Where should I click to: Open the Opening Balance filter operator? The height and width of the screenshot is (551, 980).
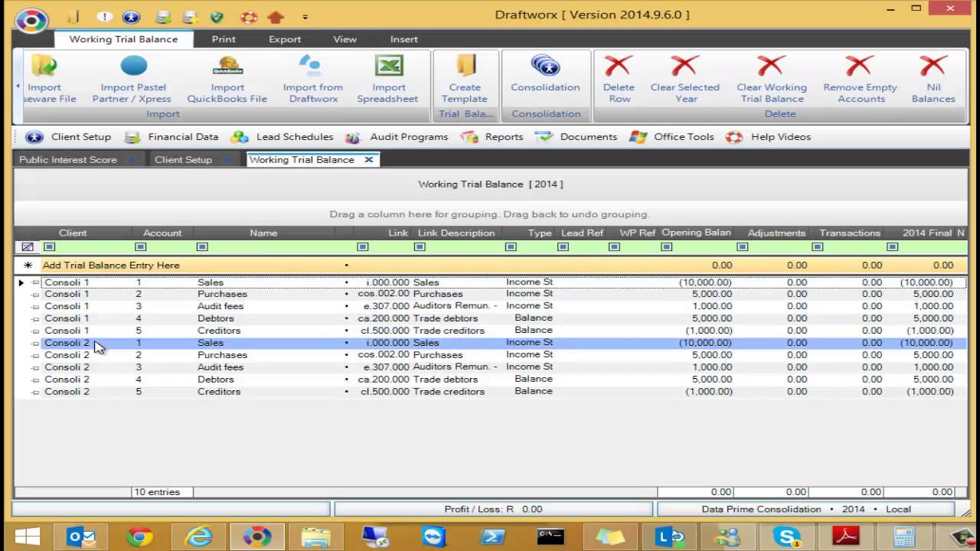click(x=666, y=247)
